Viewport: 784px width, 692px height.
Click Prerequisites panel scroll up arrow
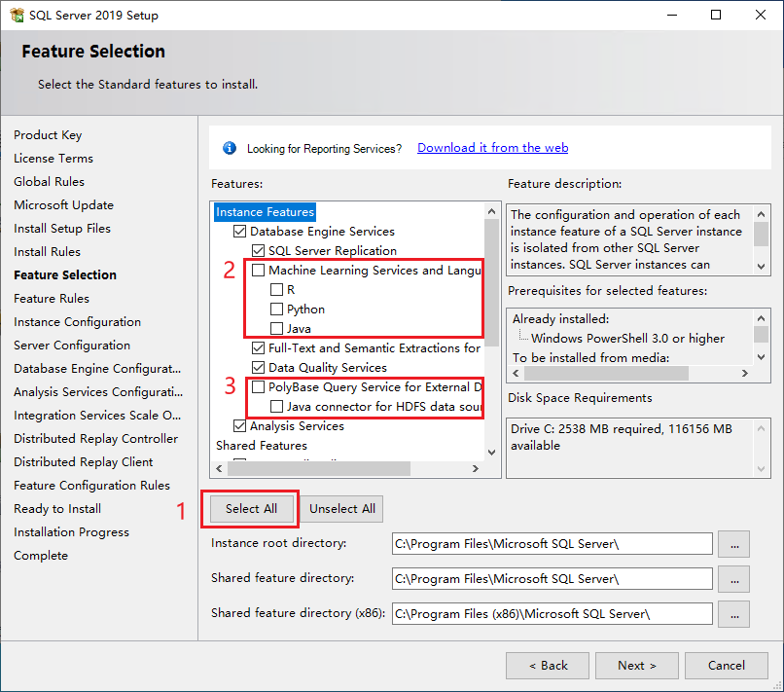coord(761,318)
